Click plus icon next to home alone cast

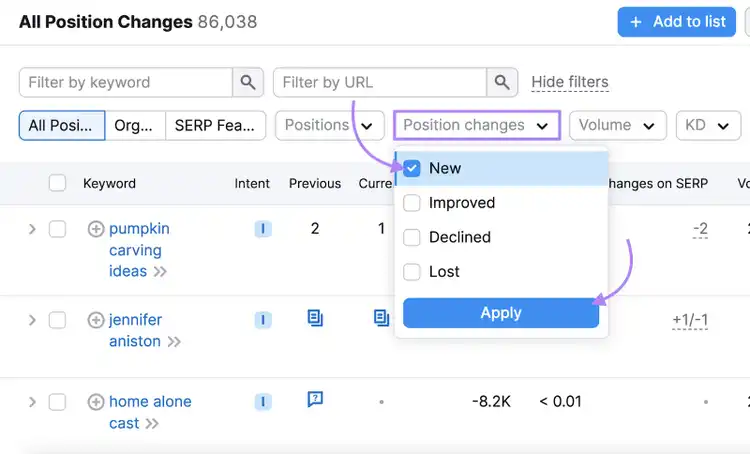[x=96, y=402]
